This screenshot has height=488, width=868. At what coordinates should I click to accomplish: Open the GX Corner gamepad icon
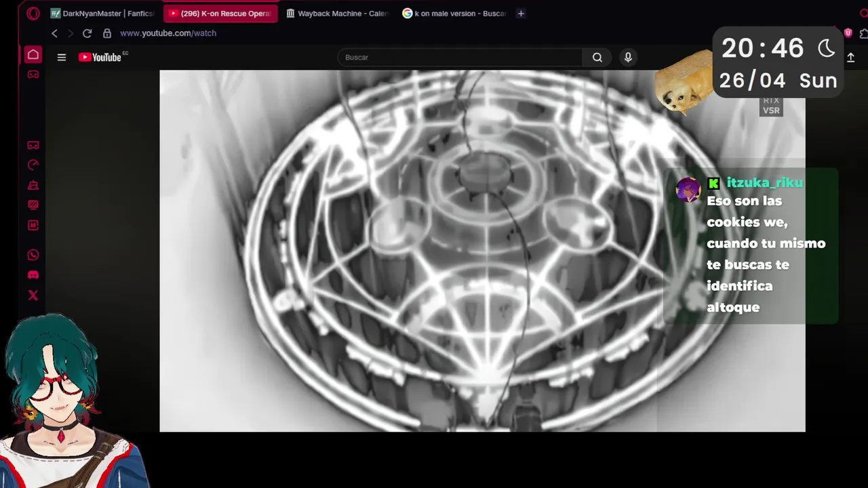coord(33,75)
